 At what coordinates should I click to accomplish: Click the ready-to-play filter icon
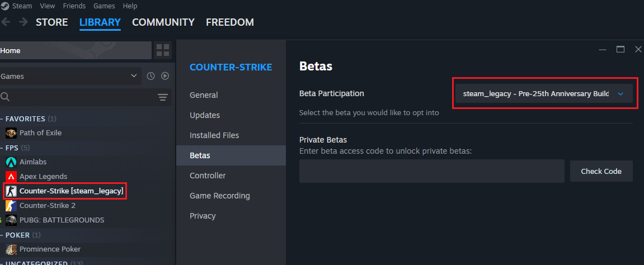pyautogui.click(x=165, y=76)
